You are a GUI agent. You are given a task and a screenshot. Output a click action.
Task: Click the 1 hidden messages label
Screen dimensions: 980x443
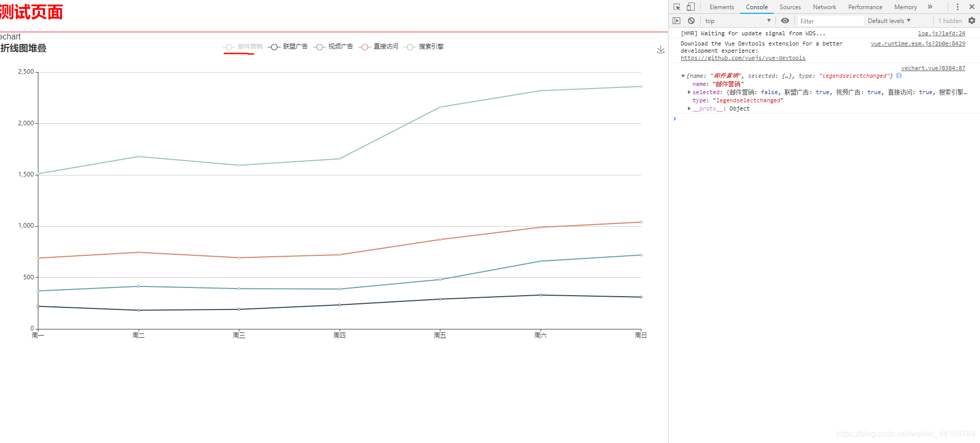point(950,21)
